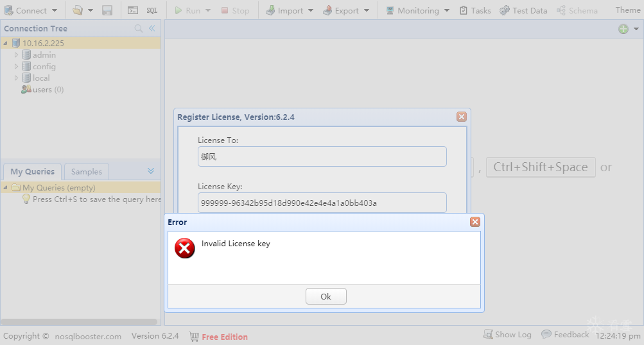Click the lightbulb hint icon
Screen dimensions: 644x345
tap(26, 199)
